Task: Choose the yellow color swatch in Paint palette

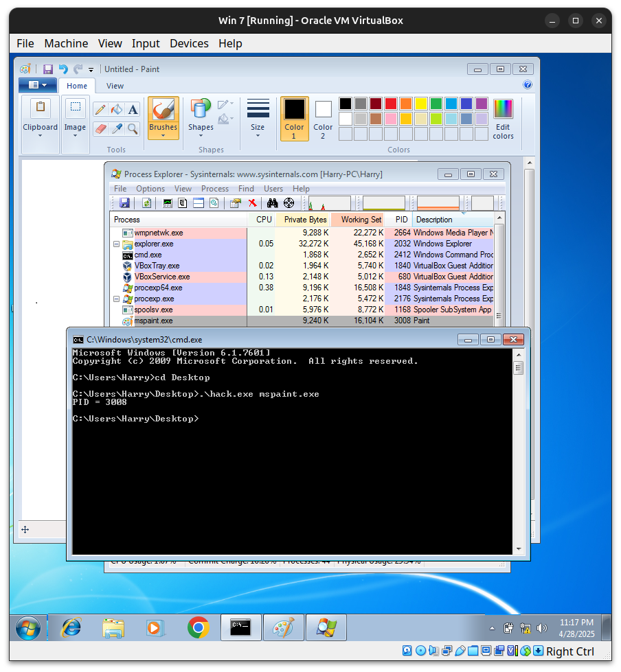Action: pos(420,103)
